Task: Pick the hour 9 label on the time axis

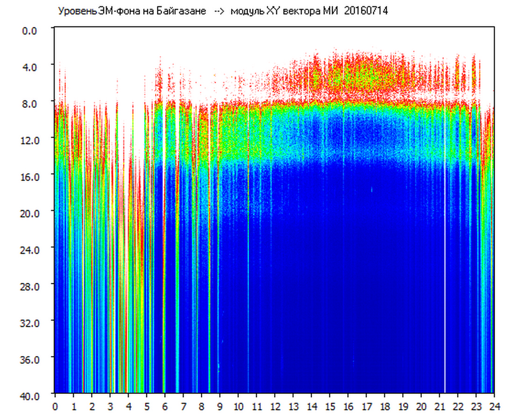Action: coord(220,406)
